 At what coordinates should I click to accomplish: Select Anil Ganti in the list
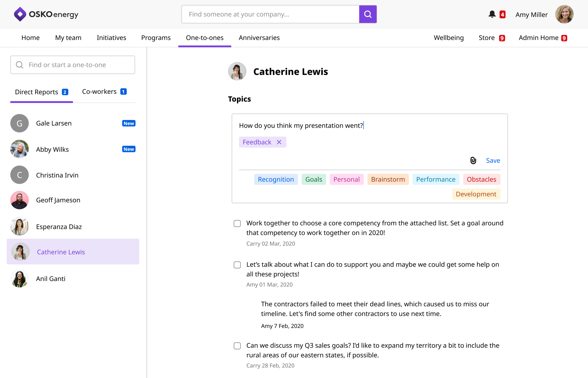[73, 278]
